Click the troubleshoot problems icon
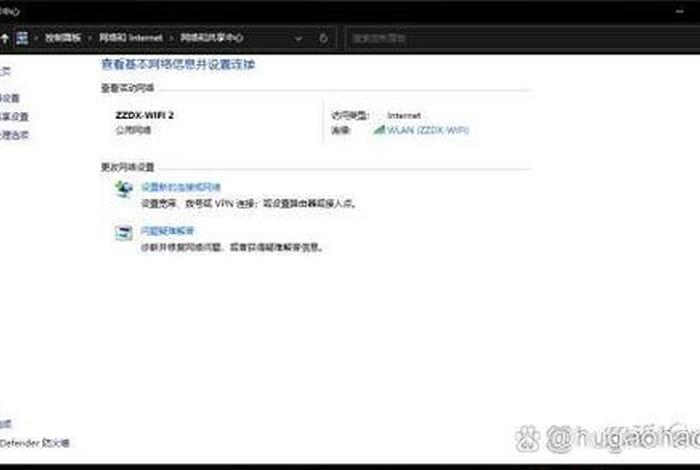Screen dimensions: 700x470 [124, 233]
